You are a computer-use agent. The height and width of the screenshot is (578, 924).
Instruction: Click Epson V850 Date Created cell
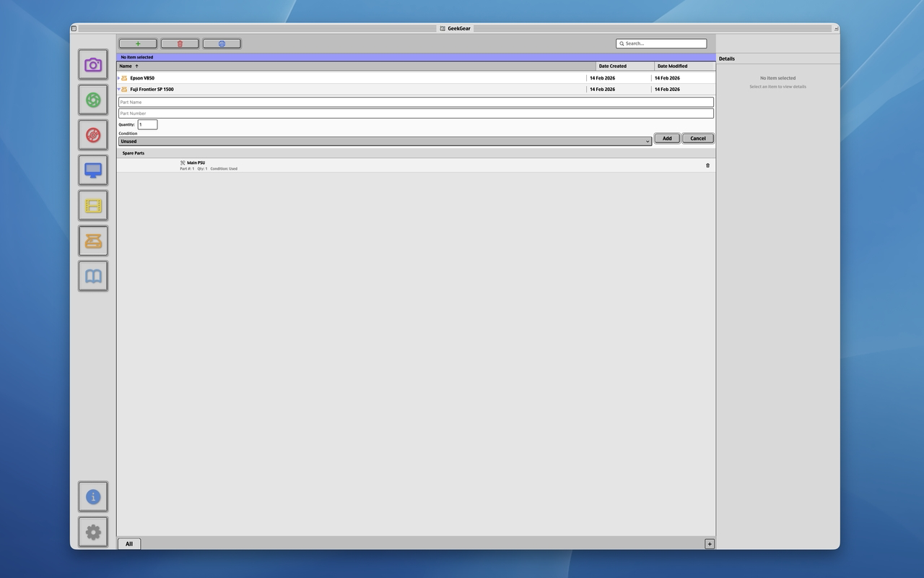coord(602,78)
